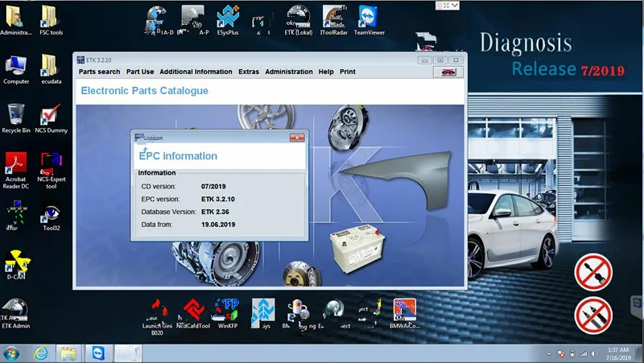Click the EPC information heading
Image resolution: width=644 pixels, height=363 pixels.
click(178, 156)
